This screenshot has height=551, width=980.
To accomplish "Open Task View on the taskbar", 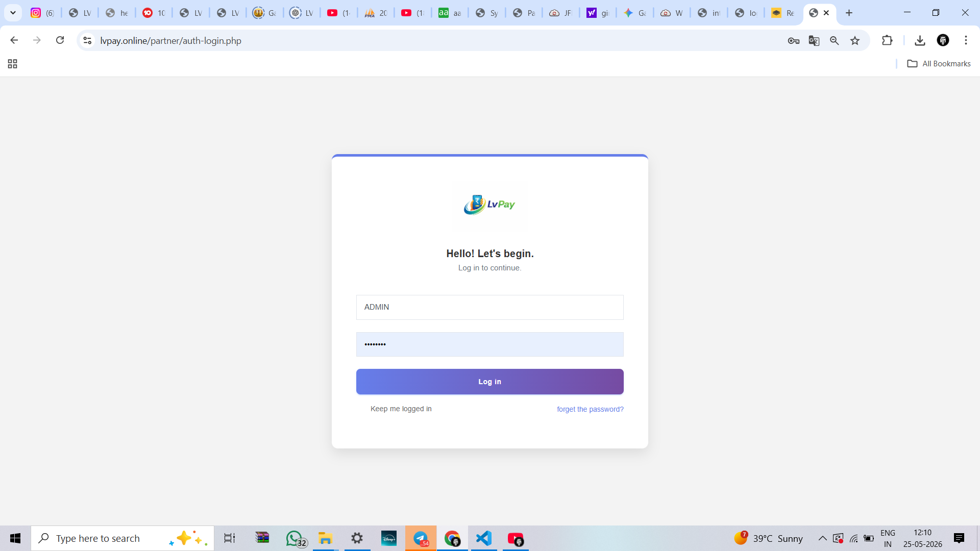I will [230, 538].
